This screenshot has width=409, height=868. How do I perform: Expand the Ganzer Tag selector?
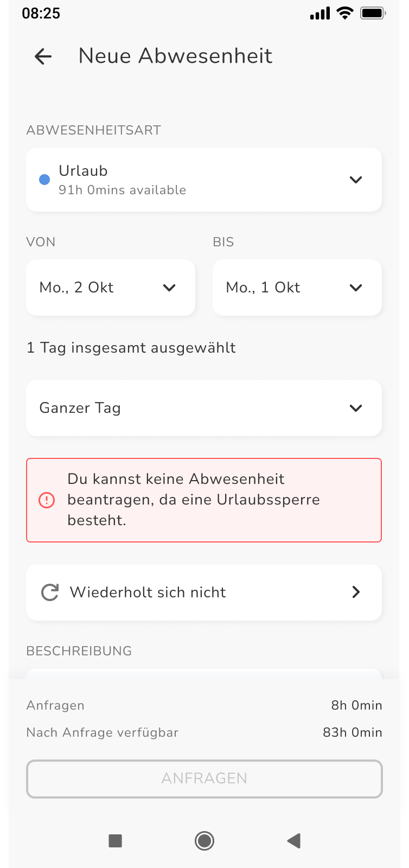click(x=204, y=408)
